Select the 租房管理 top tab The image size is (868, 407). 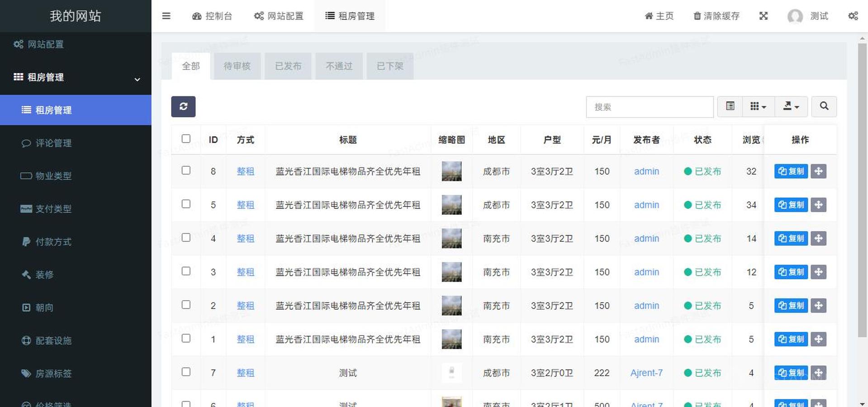(x=350, y=16)
